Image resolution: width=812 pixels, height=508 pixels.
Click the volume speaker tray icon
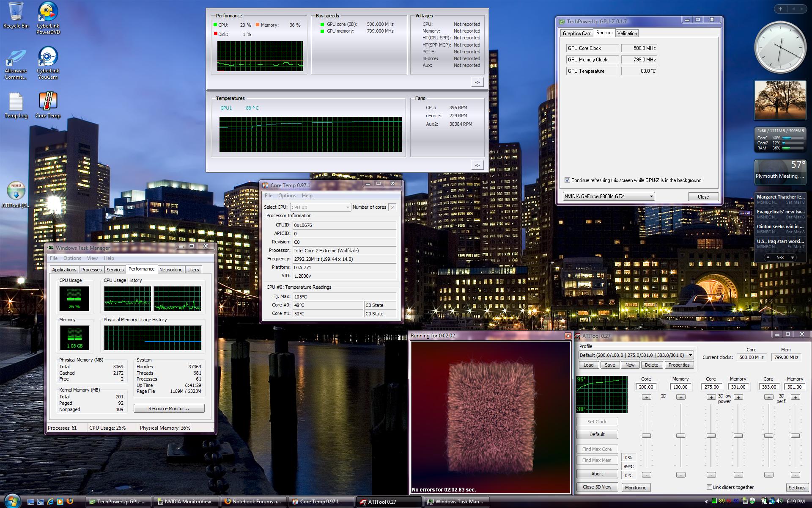coord(779,501)
